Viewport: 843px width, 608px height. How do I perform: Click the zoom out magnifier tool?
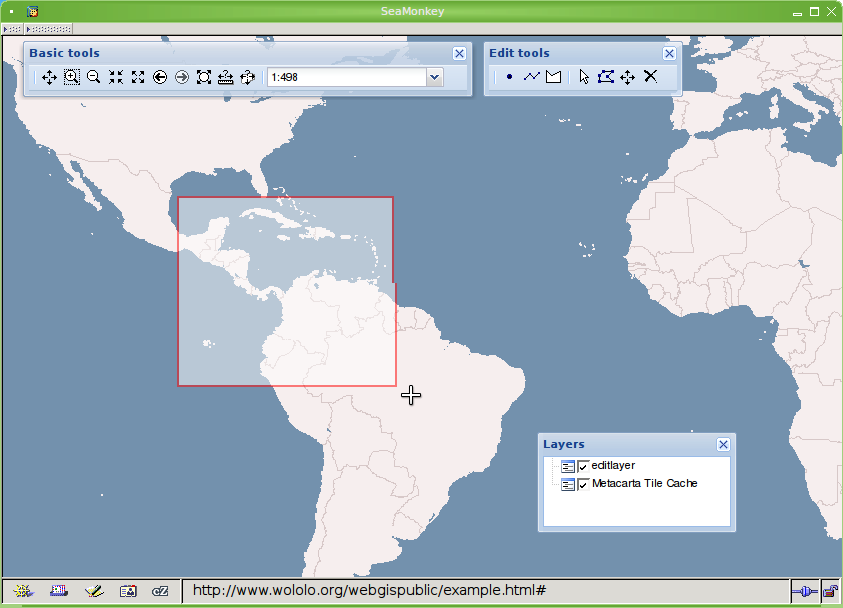(93, 77)
